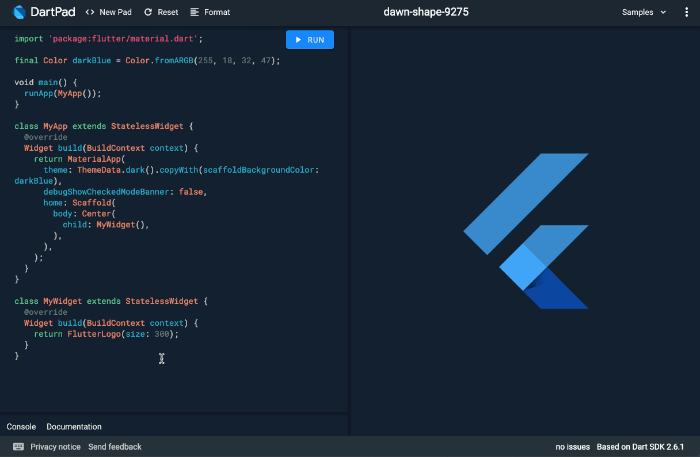Click the Samples dropdown chevron arrow
This screenshot has width=700, height=457.
662,12
